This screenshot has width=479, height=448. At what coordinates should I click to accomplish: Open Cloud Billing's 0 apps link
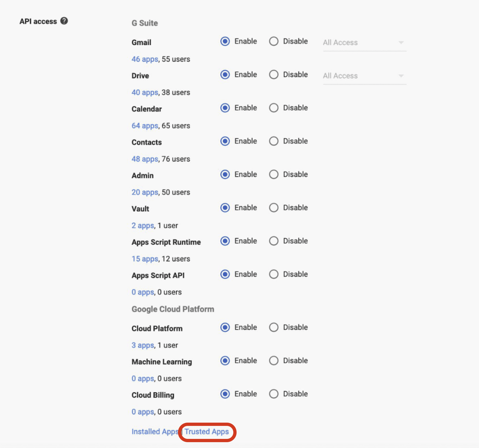coord(143,412)
